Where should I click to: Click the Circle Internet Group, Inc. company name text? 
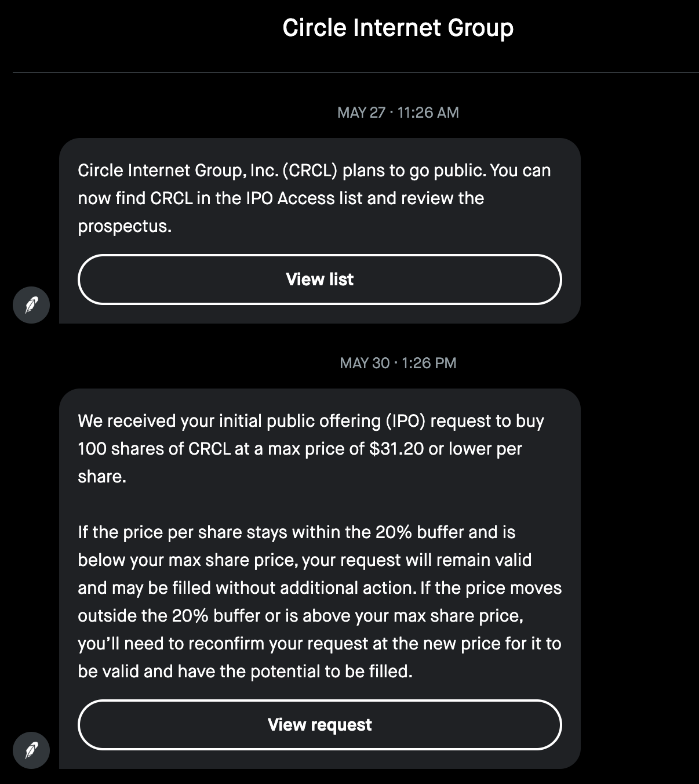click(177, 170)
